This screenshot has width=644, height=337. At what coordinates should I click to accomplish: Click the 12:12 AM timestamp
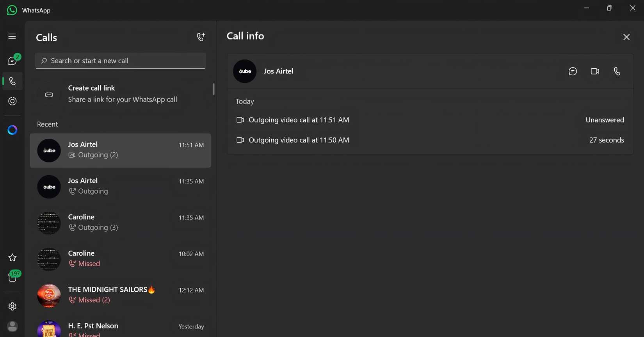191,290
